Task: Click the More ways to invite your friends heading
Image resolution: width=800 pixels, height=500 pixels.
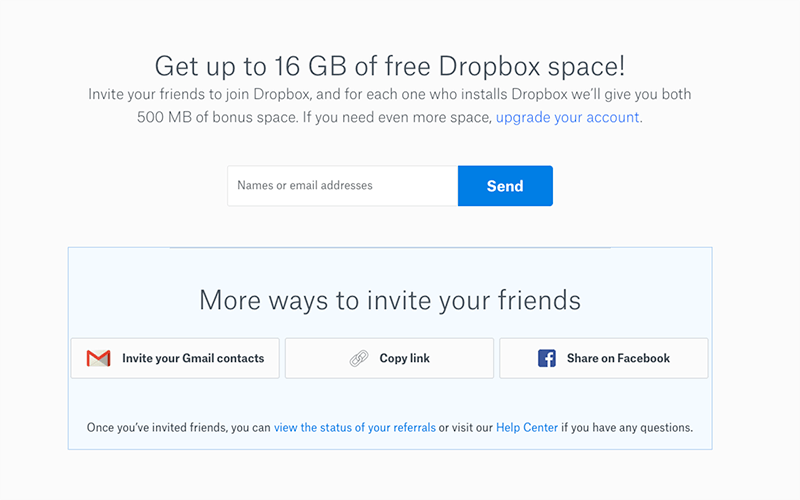Action: [389, 300]
